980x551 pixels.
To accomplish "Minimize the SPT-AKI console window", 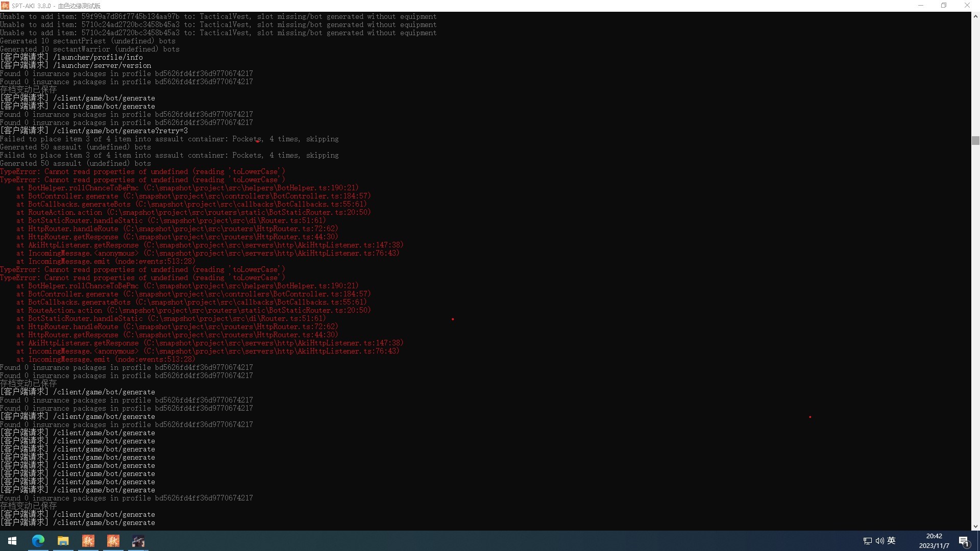I will [x=921, y=6].
